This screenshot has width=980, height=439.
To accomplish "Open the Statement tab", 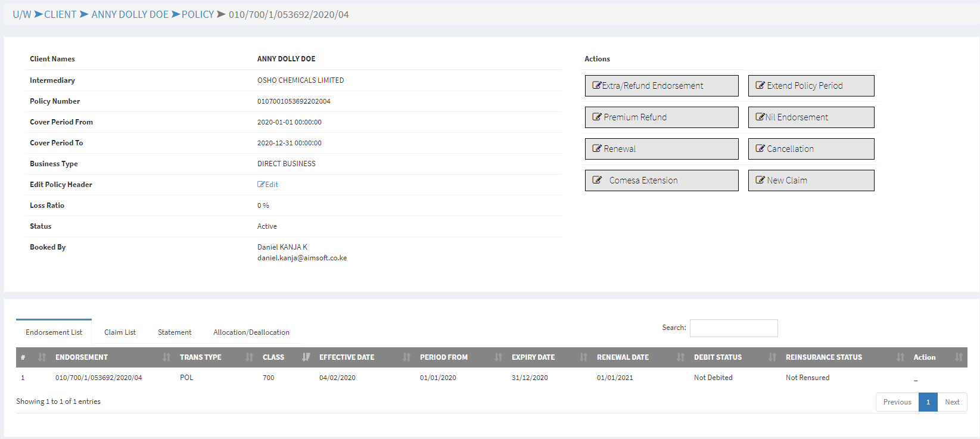I will [175, 332].
